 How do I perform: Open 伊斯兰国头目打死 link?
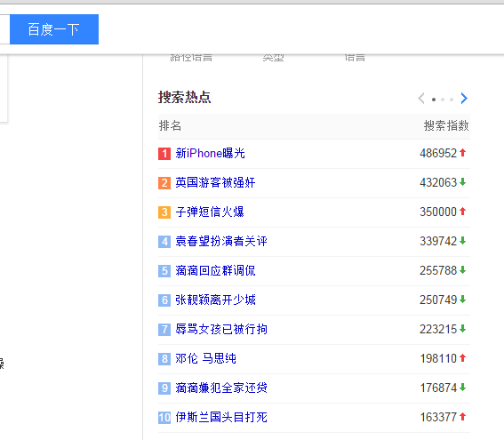pyautogui.click(x=221, y=417)
